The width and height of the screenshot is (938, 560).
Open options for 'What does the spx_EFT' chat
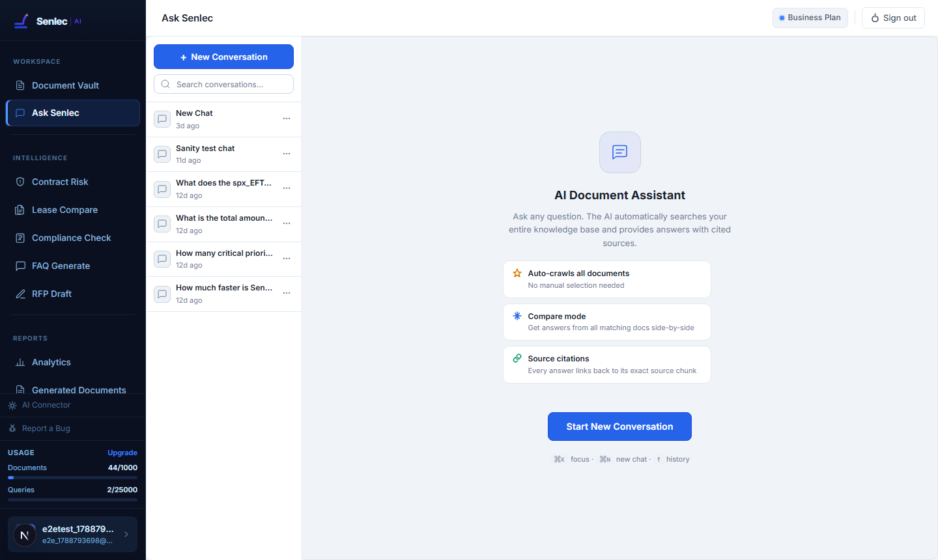[287, 188]
